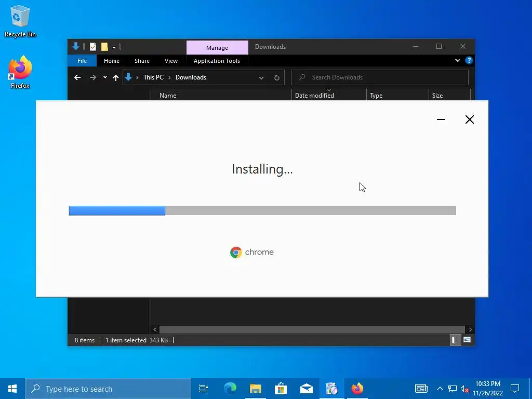Click the Search Downloads field
Image resolution: width=532 pixels, height=399 pixels.
click(380, 77)
